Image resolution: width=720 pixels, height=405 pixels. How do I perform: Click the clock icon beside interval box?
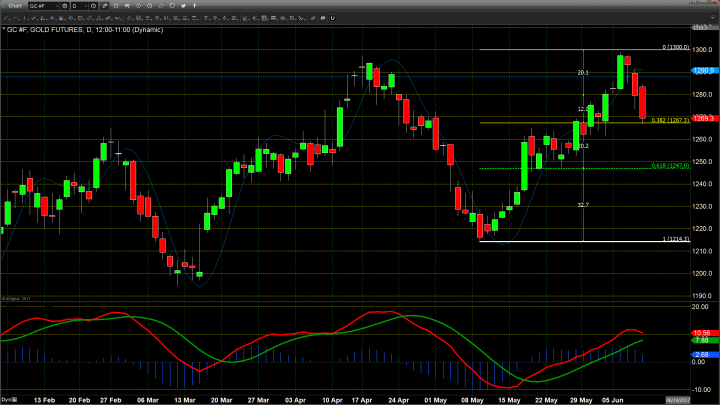93,6
